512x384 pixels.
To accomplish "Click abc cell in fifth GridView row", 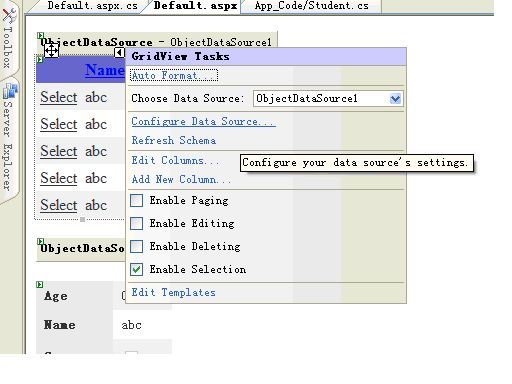I will (96, 205).
